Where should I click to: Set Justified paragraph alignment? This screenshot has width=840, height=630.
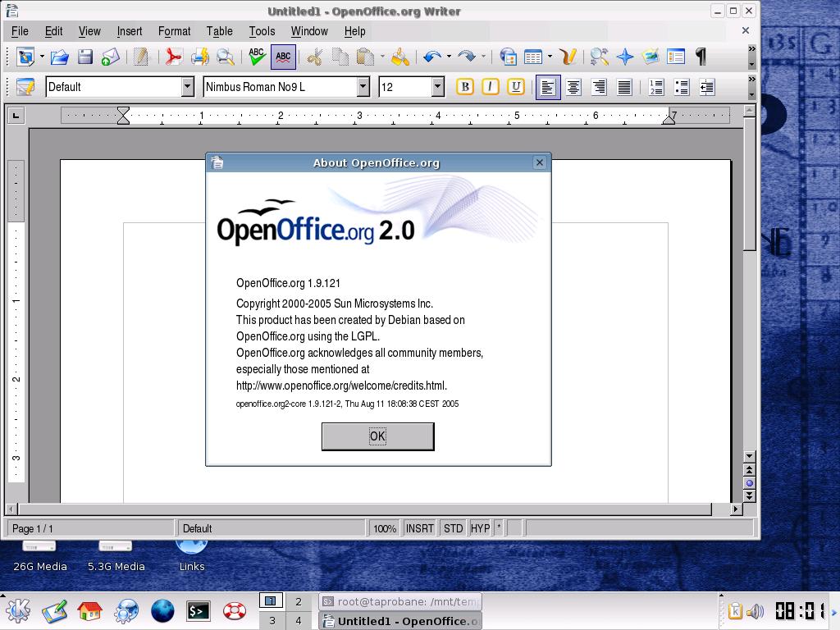(624, 87)
